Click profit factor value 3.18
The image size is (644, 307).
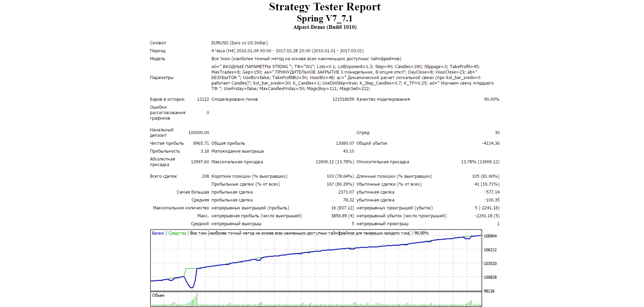click(205, 151)
